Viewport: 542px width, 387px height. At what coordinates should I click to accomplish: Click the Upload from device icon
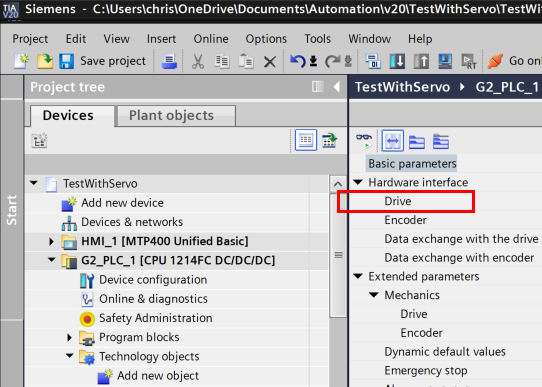[x=421, y=61]
